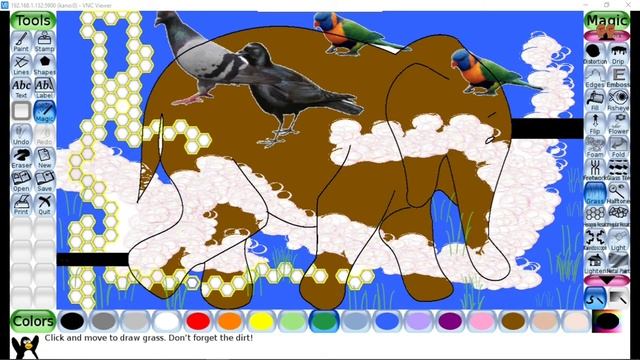Choose the red color swatch
Image resolution: width=640 pixels, height=360 pixels.
coord(198,321)
